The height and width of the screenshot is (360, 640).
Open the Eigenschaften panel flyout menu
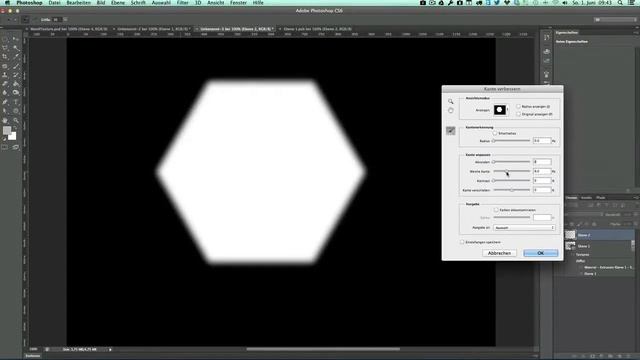(636, 32)
